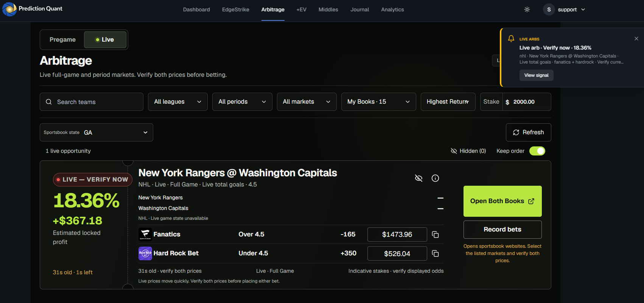
Task: Click the Prediction Quant brand name
Action: (x=40, y=8)
